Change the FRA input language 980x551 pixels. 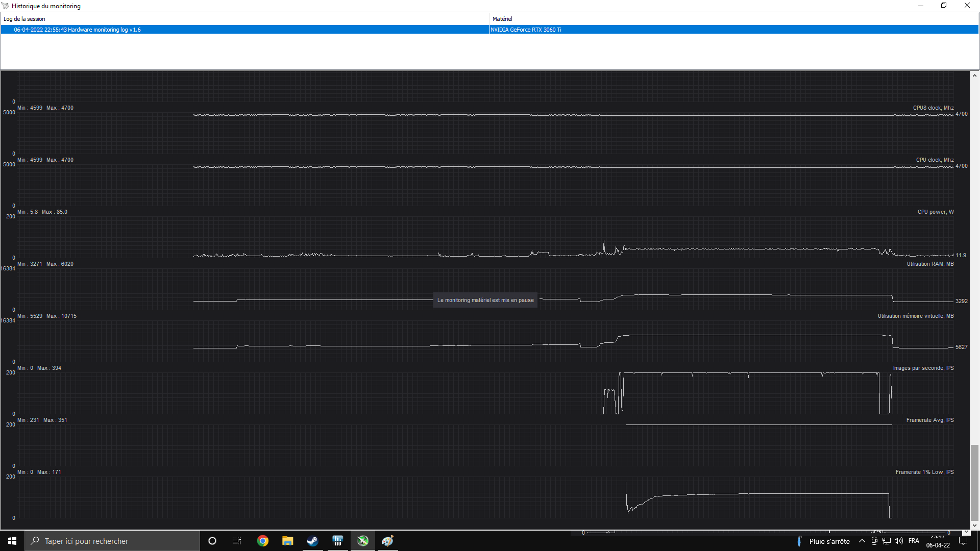pos(914,541)
